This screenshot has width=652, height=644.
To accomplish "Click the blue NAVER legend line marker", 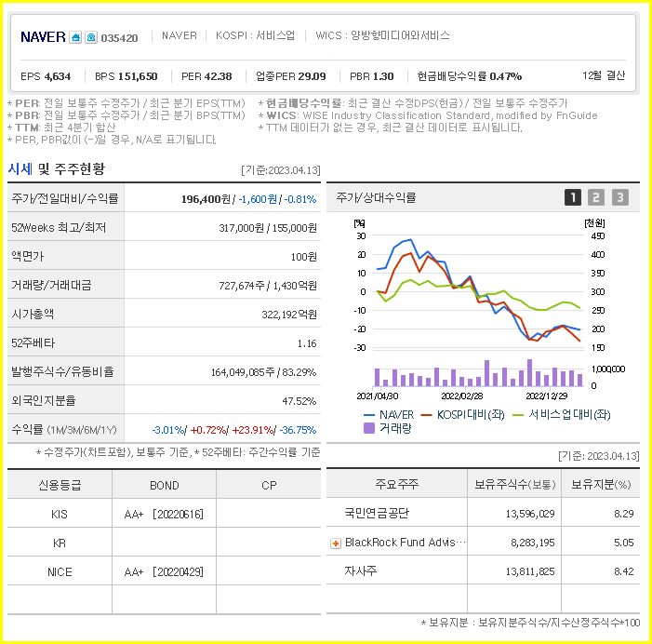I will [x=369, y=415].
